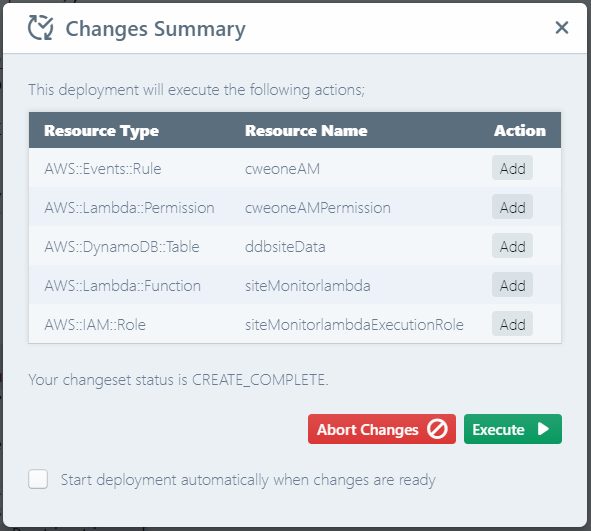
Task: Enable start deployment automatically checkbox
Action: point(38,479)
